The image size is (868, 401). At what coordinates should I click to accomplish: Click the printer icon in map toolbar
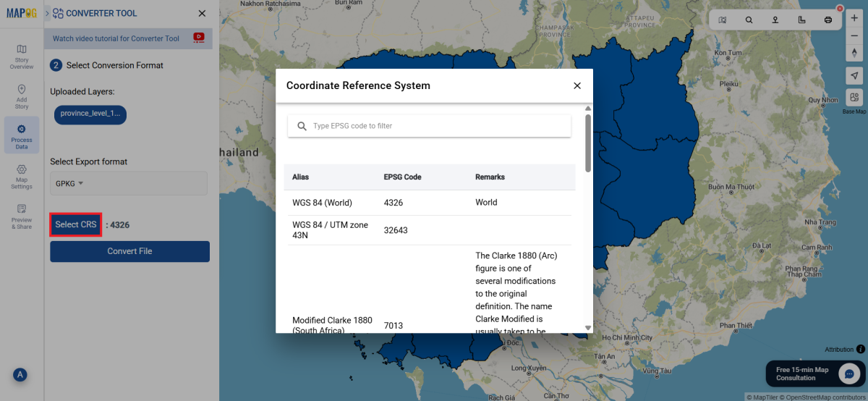tap(828, 20)
